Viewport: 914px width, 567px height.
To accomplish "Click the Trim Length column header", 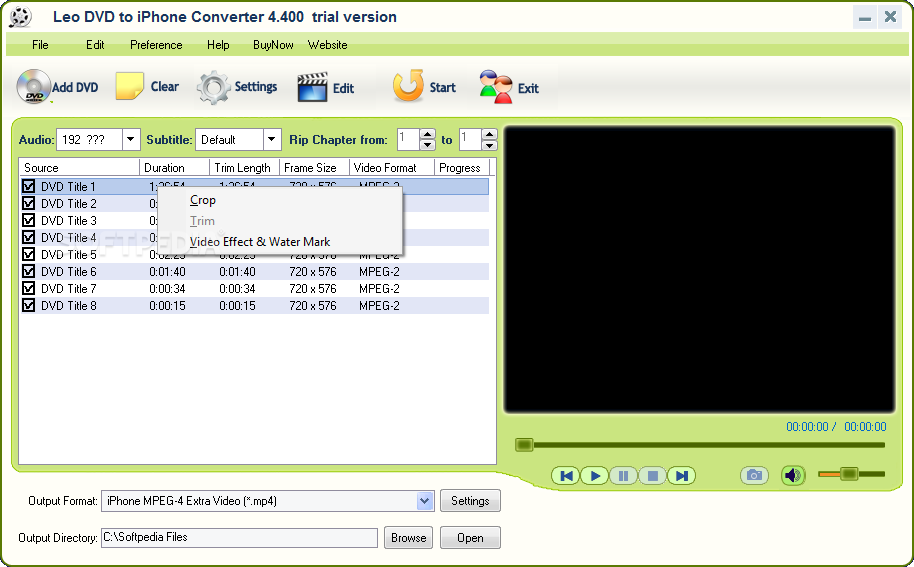I will [x=245, y=168].
